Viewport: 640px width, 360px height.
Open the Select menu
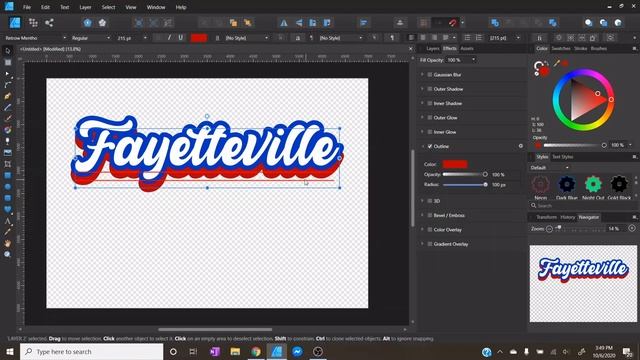pyautogui.click(x=108, y=7)
